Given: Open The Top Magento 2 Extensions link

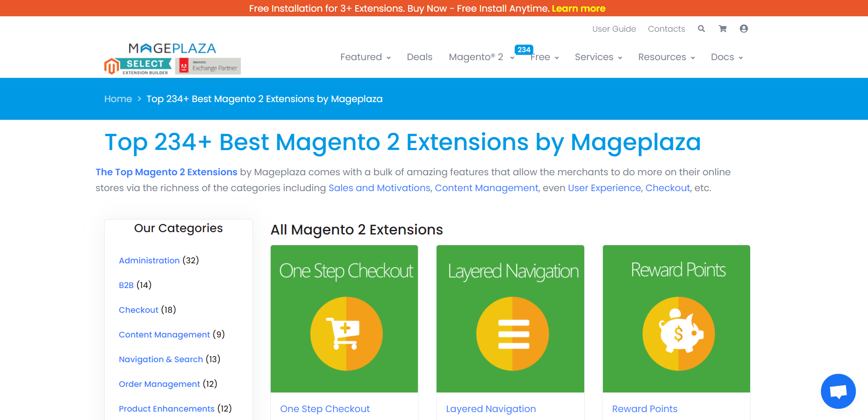Looking at the screenshot, I should coord(166,172).
